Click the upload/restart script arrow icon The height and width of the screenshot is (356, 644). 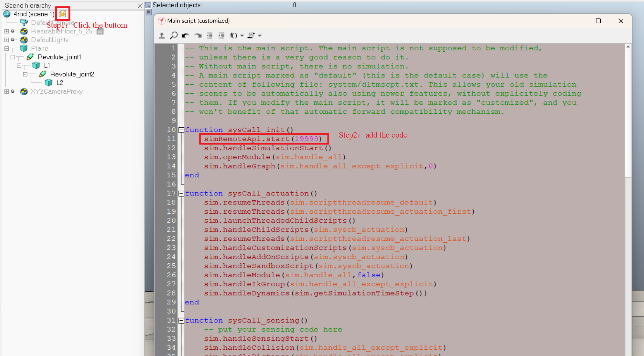point(162,35)
